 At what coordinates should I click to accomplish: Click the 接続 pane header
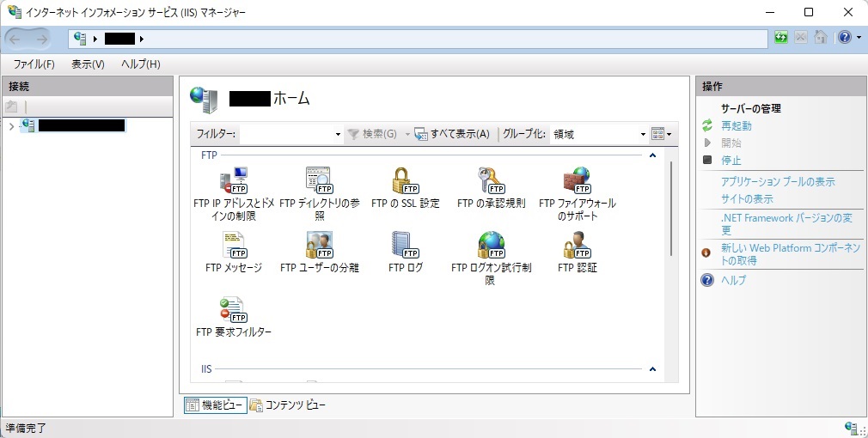(88, 86)
